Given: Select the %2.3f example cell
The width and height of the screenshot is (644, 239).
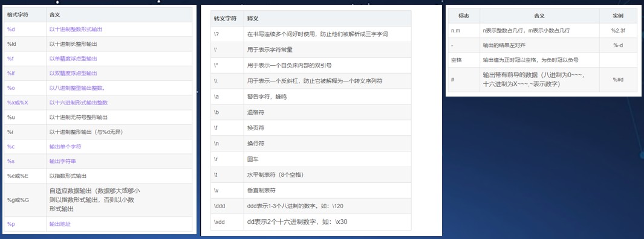Looking at the screenshot, I should [618, 31].
